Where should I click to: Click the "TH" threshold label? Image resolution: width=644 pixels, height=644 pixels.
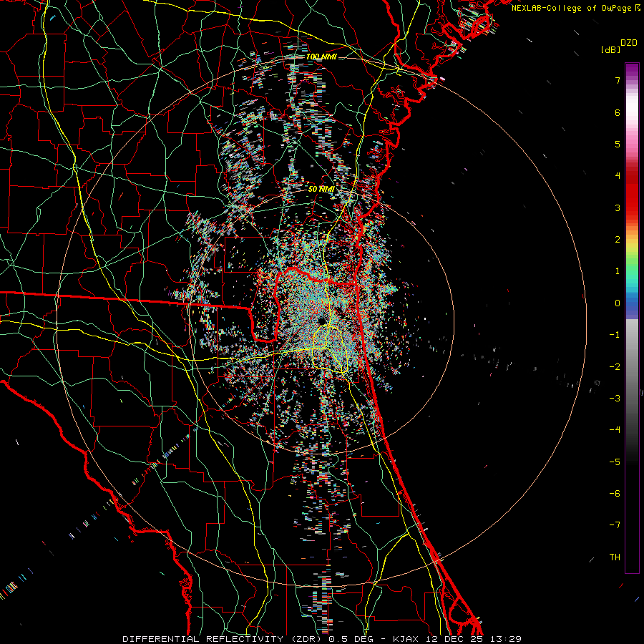click(615, 557)
